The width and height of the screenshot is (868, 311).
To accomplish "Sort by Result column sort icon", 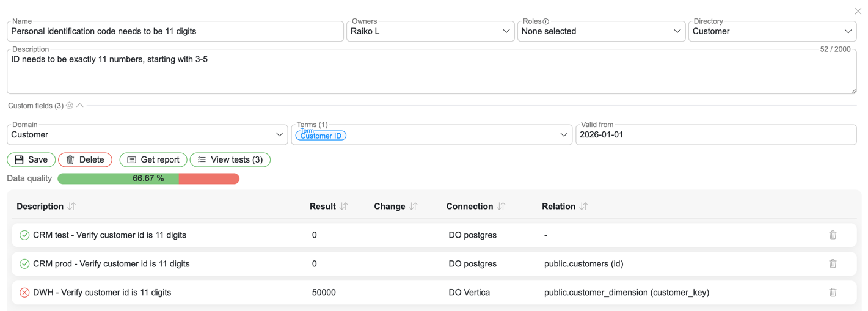I will [344, 207].
